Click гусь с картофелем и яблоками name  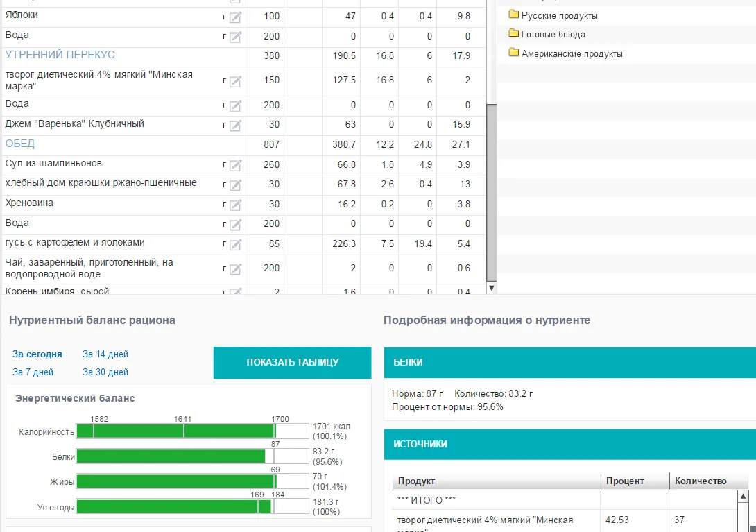75,243
